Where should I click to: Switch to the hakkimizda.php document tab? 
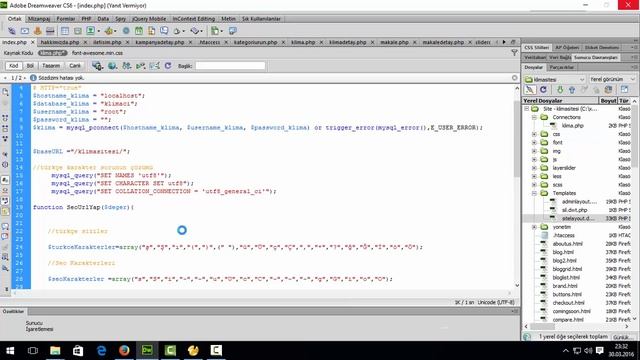coord(60,42)
